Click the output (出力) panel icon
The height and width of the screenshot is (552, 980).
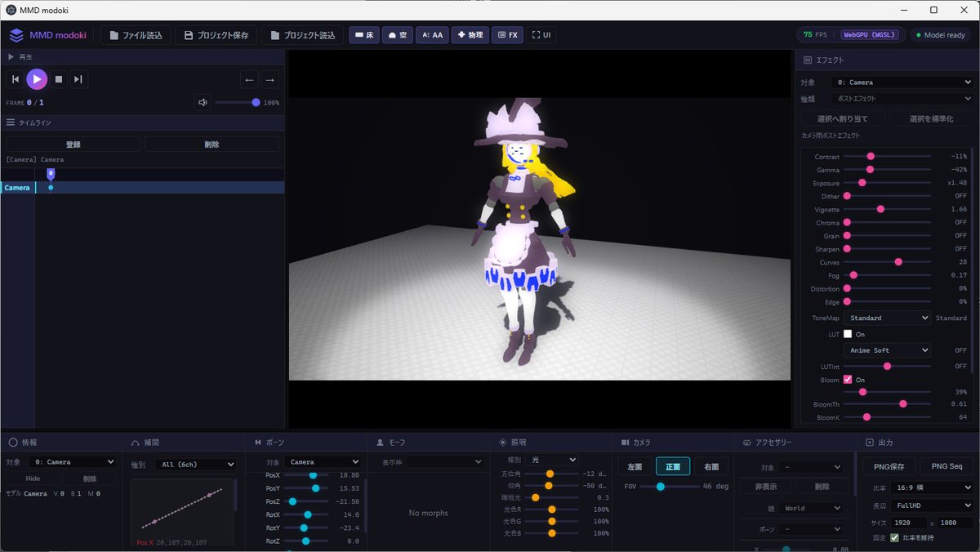coord(870,442)
